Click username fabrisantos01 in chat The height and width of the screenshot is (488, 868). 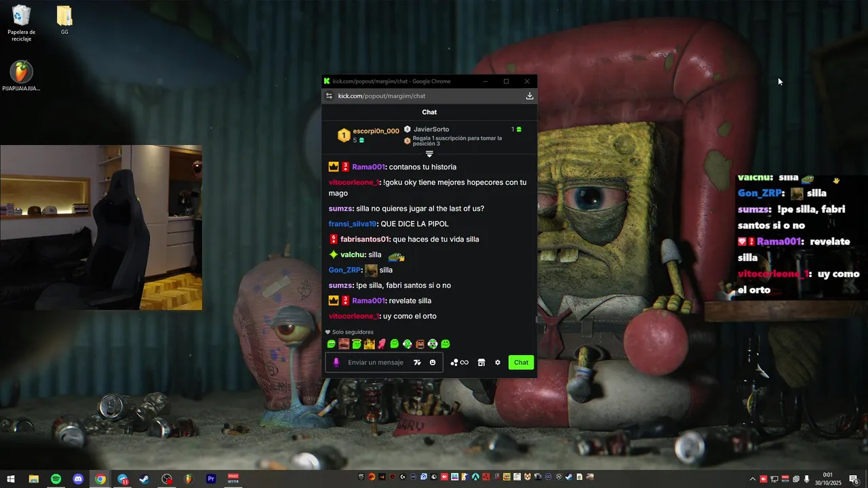(365, 239)
